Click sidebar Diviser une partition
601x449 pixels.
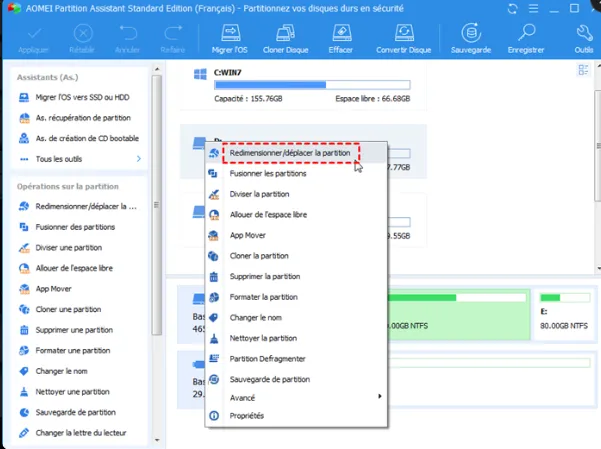click(61, 248)
